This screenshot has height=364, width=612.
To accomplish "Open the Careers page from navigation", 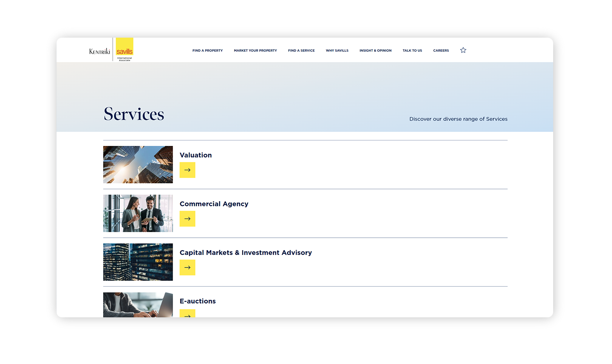I will (x=441, y=50).
